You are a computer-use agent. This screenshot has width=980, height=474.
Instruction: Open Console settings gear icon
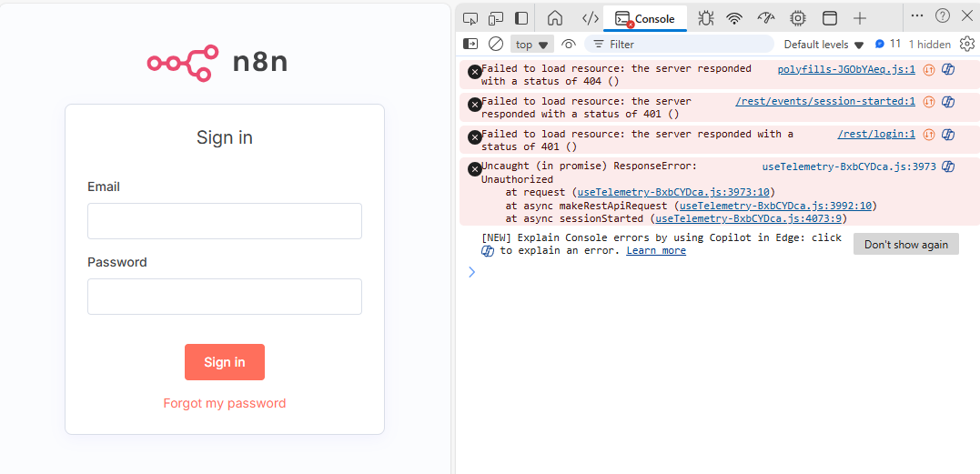tap(966, 44)
